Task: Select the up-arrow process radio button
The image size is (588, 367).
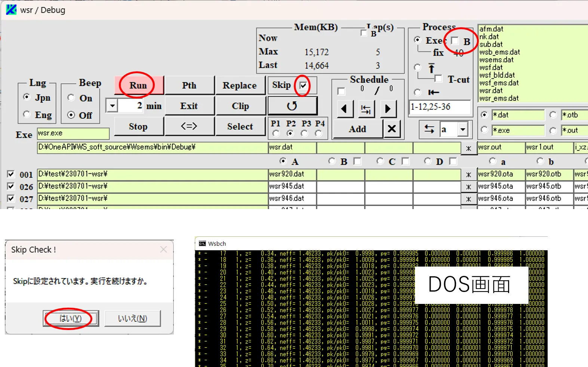Action: (418, 68)
